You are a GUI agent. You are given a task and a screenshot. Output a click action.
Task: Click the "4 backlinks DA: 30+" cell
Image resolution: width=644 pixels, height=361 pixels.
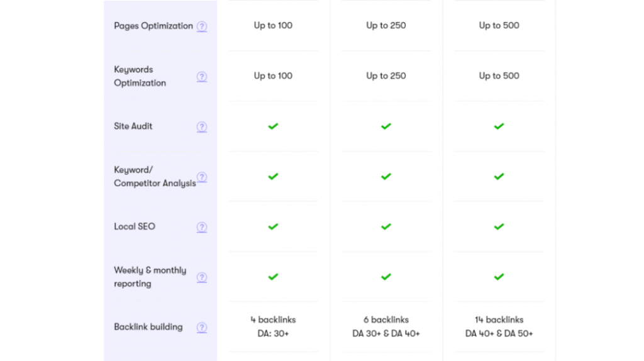(x=273, y=326)
